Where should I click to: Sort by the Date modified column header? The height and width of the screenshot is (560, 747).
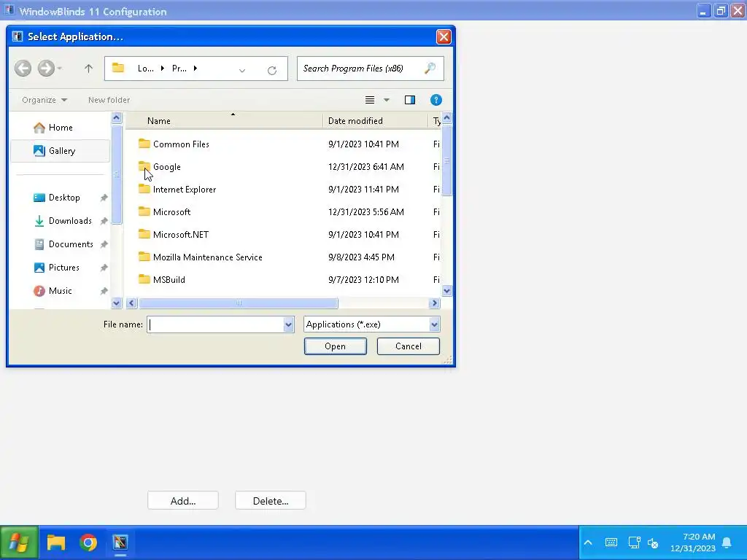point(376,121)
